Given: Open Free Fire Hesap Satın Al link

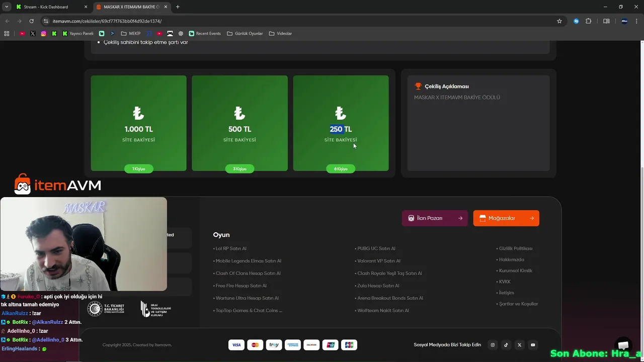Looking at the screenshot, I should point(240,286).
